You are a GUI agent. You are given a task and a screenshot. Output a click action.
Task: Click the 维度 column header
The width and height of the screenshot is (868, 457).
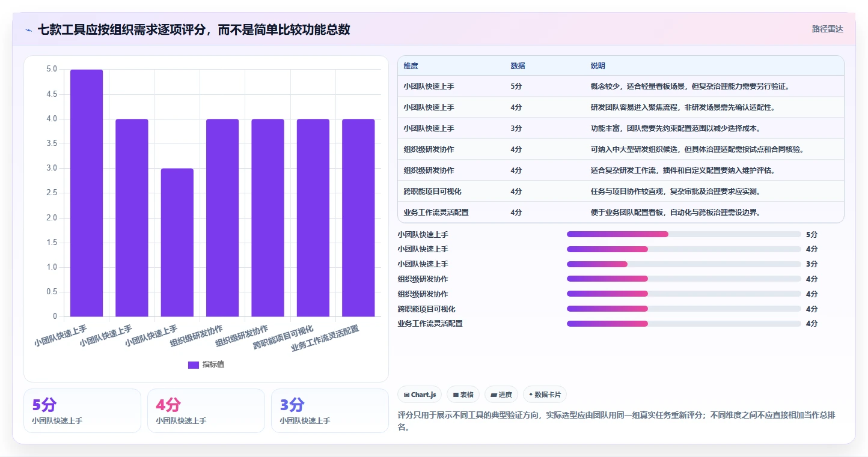click(411, 66)
